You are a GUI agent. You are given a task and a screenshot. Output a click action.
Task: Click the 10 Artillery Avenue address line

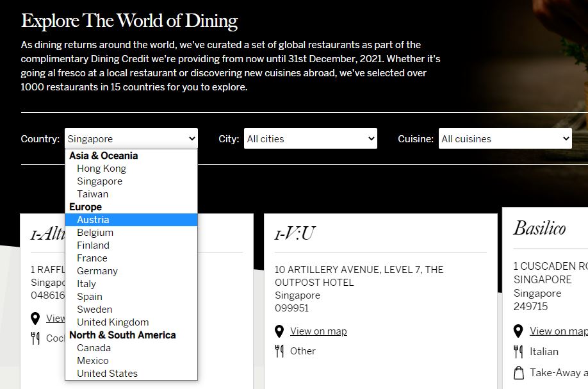[x=359, y=270]
